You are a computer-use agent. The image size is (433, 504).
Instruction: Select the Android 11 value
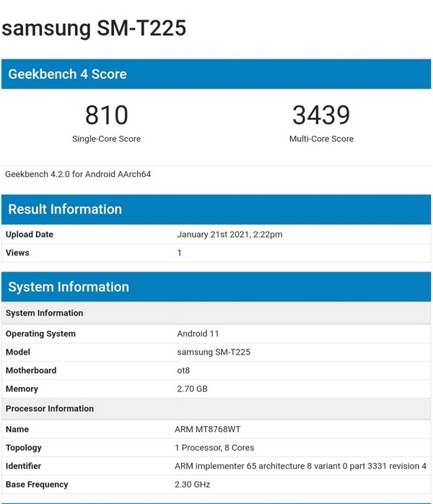(198, 334)
